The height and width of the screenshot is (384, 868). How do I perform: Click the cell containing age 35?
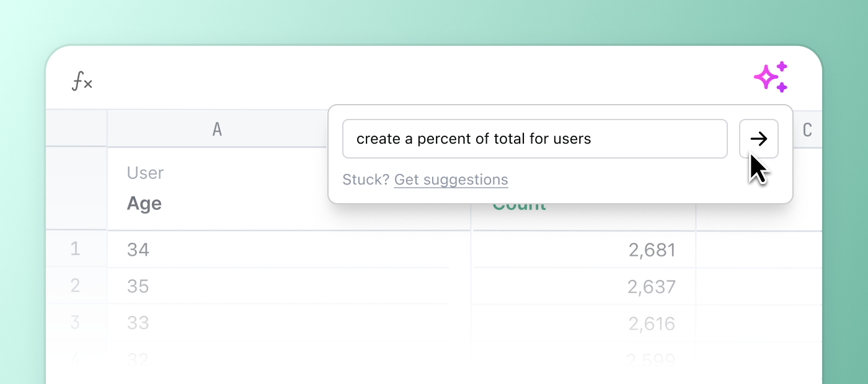[288, 286]
